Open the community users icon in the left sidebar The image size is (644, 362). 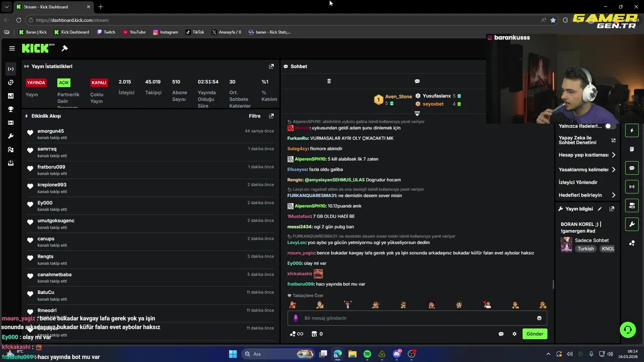tap(11, 150)
